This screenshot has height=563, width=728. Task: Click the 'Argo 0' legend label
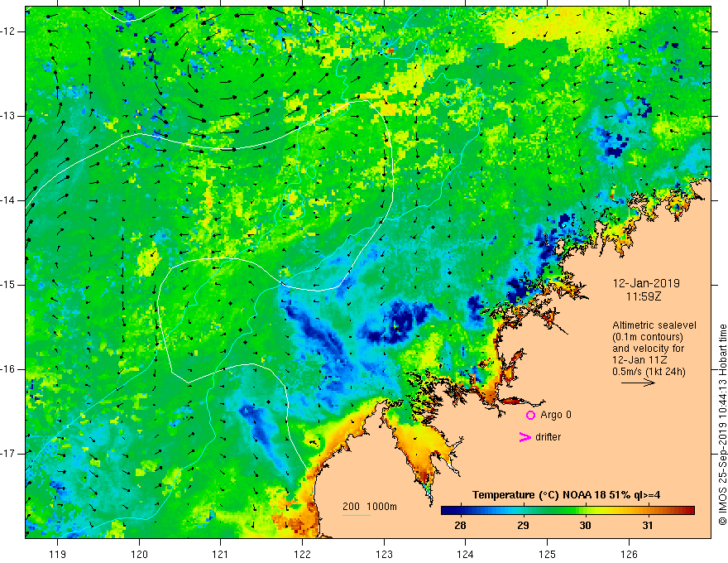[556, 415]
